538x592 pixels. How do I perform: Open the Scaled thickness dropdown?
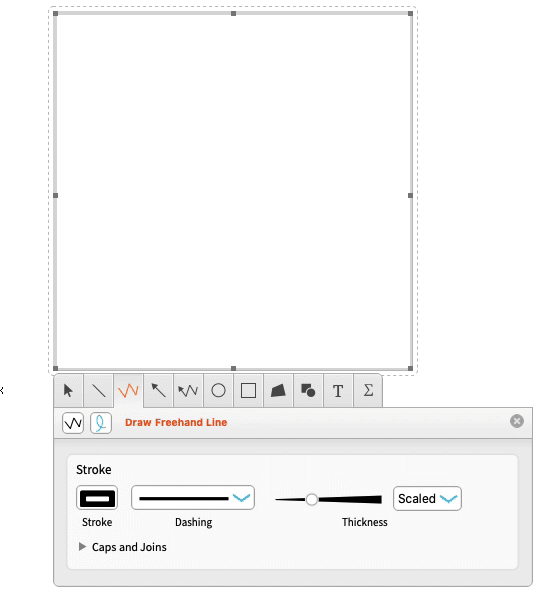pyautogui.click(x=427, y=499)
